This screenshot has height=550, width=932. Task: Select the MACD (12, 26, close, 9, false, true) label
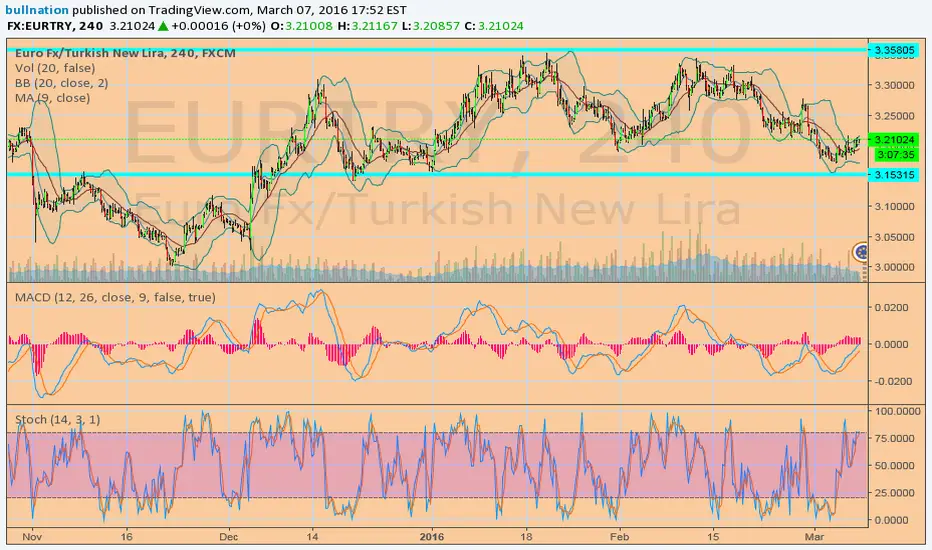pyautogui.click(x=115, y=297)
